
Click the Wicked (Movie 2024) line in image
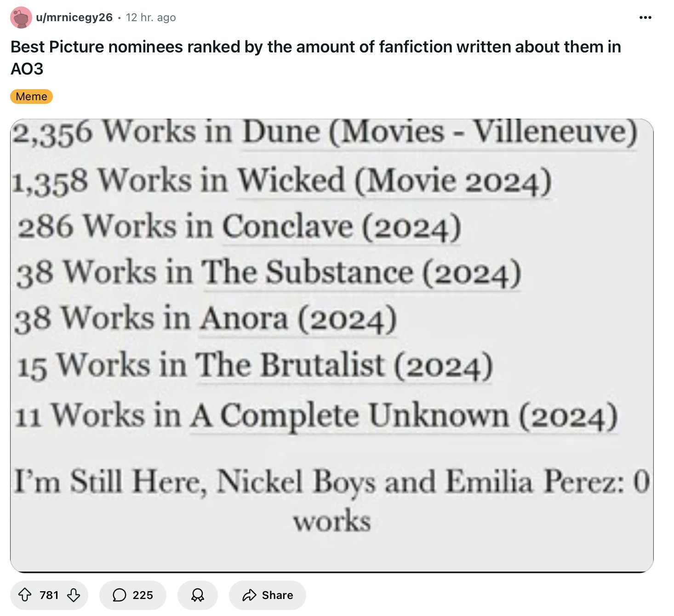281,180
